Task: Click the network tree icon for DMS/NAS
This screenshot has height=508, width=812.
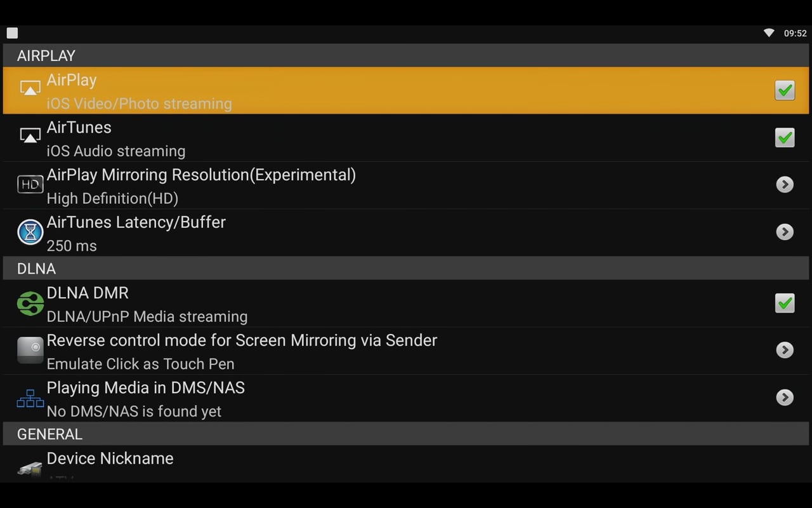Action: point(30,398)
